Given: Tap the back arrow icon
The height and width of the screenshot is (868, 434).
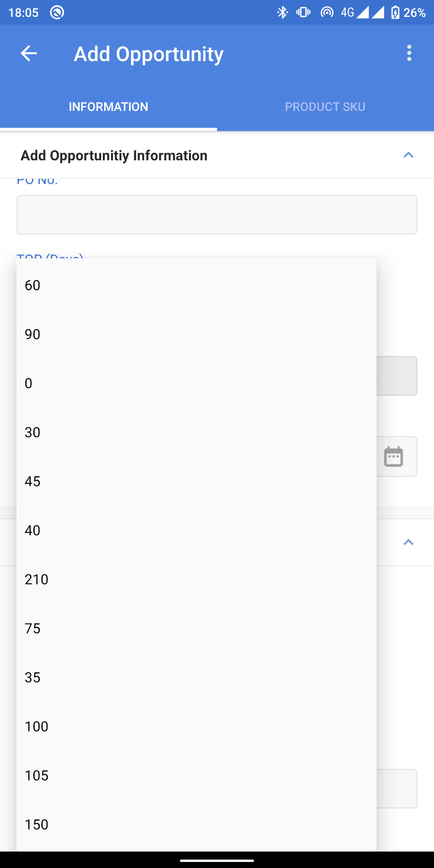Looking at the screenshot, I should (29, 53).
